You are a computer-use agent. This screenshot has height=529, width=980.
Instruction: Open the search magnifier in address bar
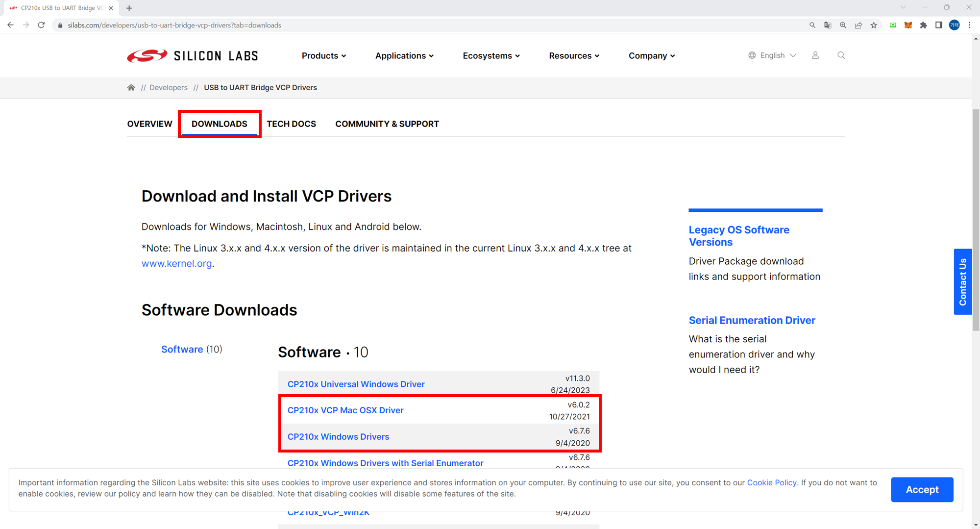(812, 25)
